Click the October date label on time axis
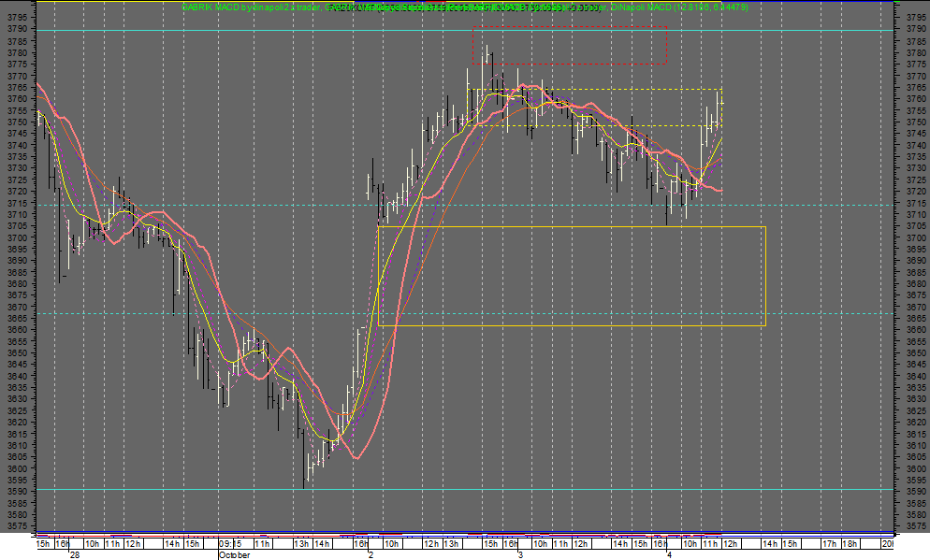 (234, 554)
